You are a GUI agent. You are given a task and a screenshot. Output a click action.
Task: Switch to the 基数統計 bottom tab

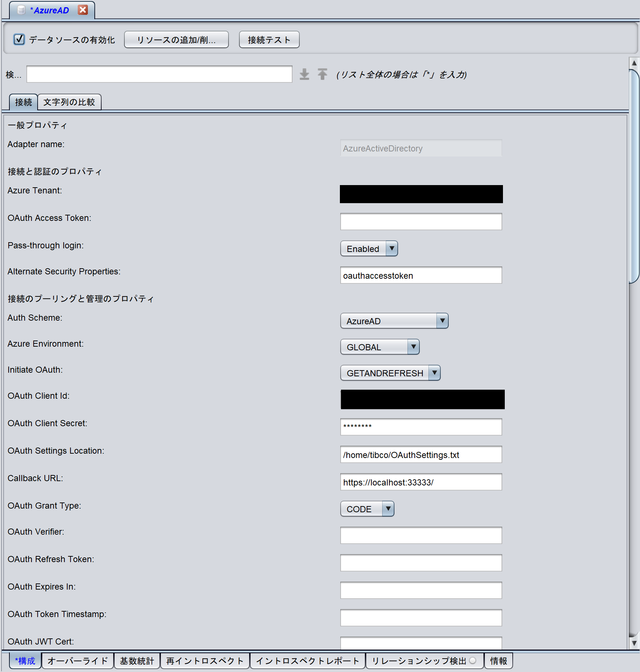coord(137,661)
